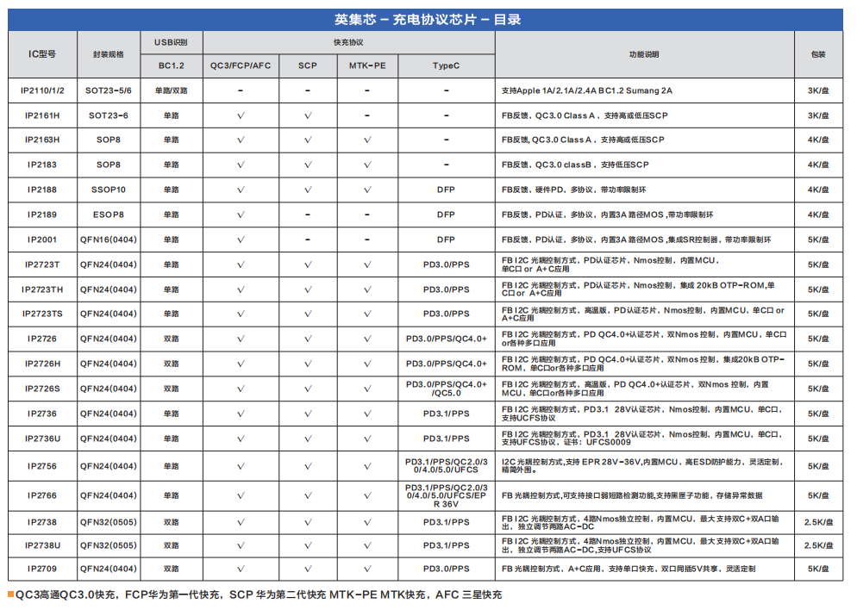
Task: Select the 功能说明 column header
Action: (x=644, y=54)
